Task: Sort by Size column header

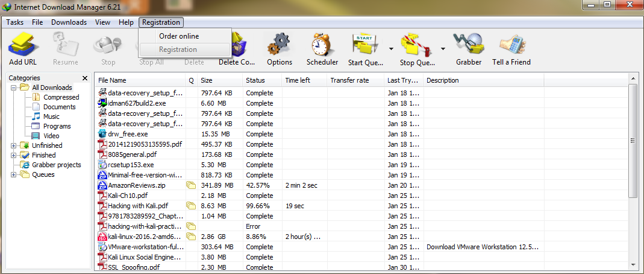Action: pyautogui.click(x=220, y=81)
